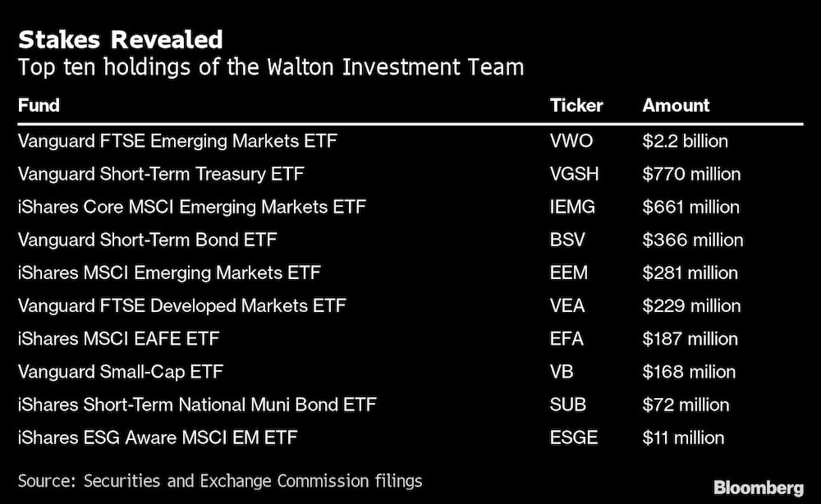Click the Securities and Exchange Commission source line
Screen dimensions: 821x504
click(219, 480)
